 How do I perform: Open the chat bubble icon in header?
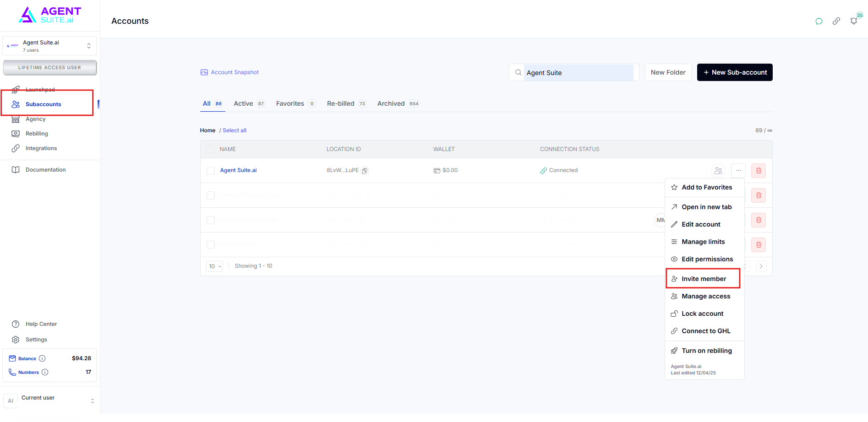click(x=819, y=21)
